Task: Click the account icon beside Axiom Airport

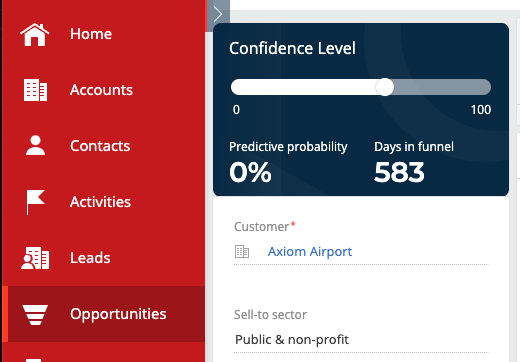Action: [242, 252]
